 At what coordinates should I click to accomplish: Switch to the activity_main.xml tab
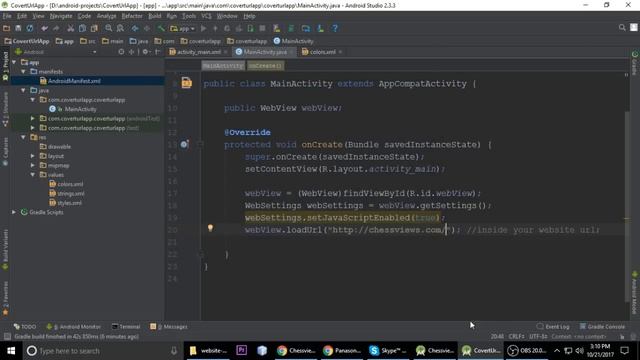coord(198,52)
